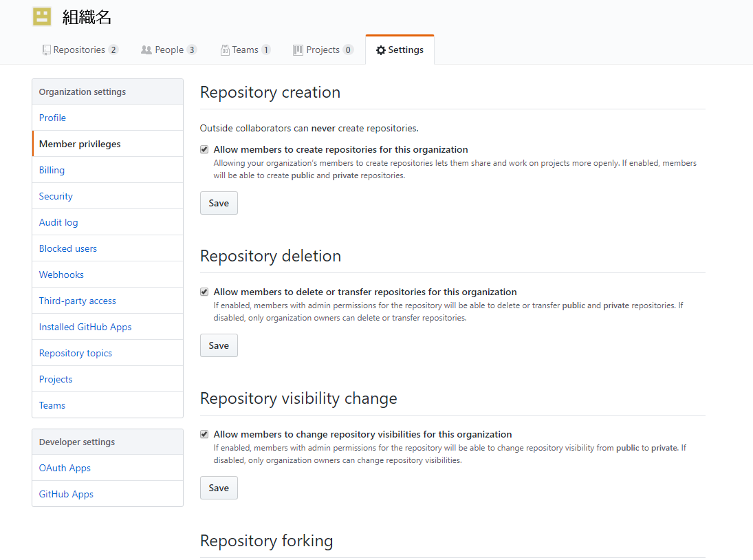Open the Repositories tab
Screen dimensions: 753x560
pyautogui.click(x=79, y=50)
